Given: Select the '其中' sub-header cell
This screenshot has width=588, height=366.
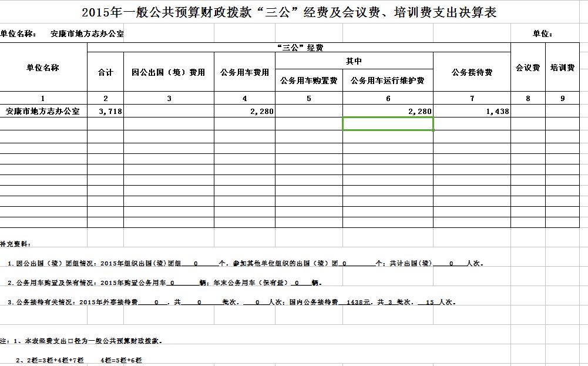Looking at the screenshot, I should 354,61.
